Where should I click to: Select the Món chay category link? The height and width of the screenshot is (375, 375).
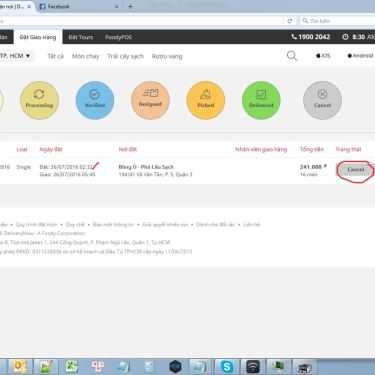pyautogui.click(x=86, y=56)
